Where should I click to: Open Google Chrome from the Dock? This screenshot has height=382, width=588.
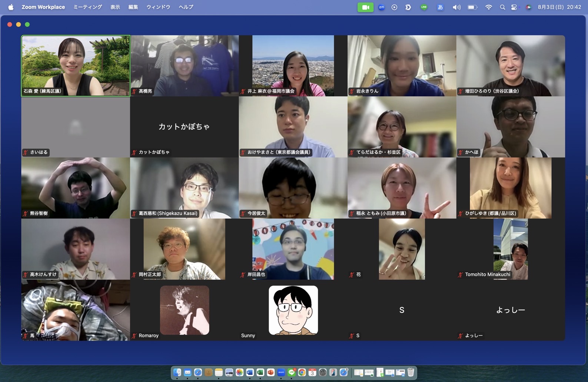pos(302,372)
